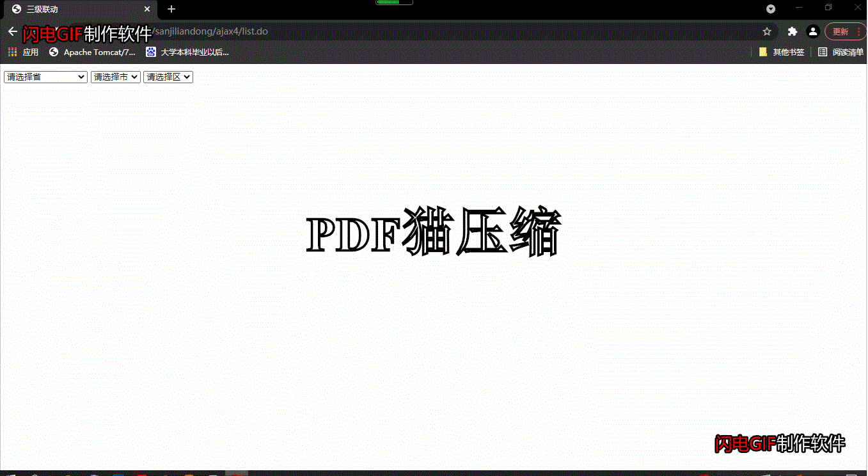The image size is (868, 476).
Task: Open a new tab with plus button
Action: (x=171, y=9)
